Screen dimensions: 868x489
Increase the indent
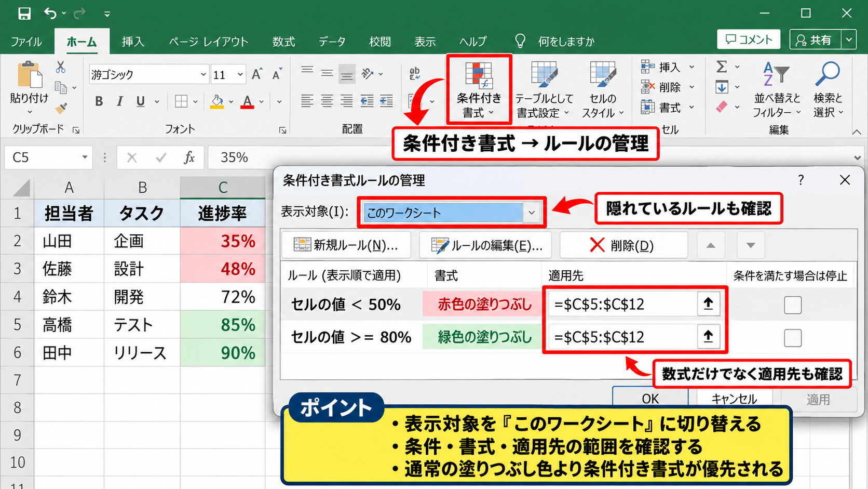tap(386, 101)
